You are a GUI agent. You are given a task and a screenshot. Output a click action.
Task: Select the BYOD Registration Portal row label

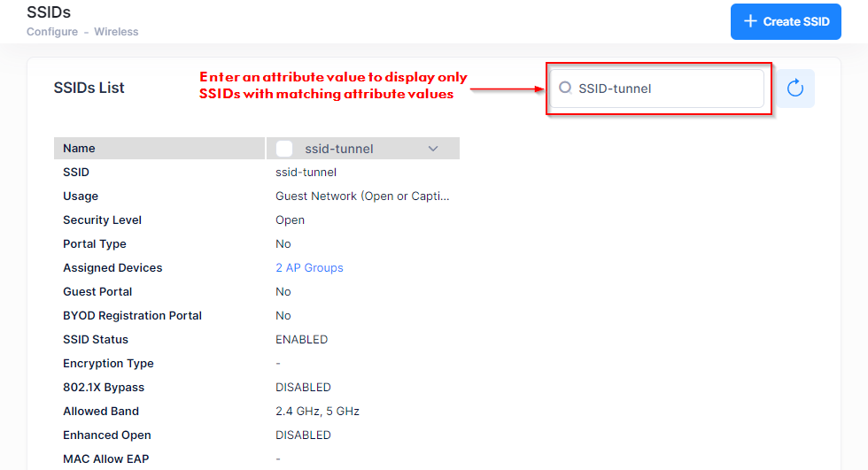click(132, 315)
